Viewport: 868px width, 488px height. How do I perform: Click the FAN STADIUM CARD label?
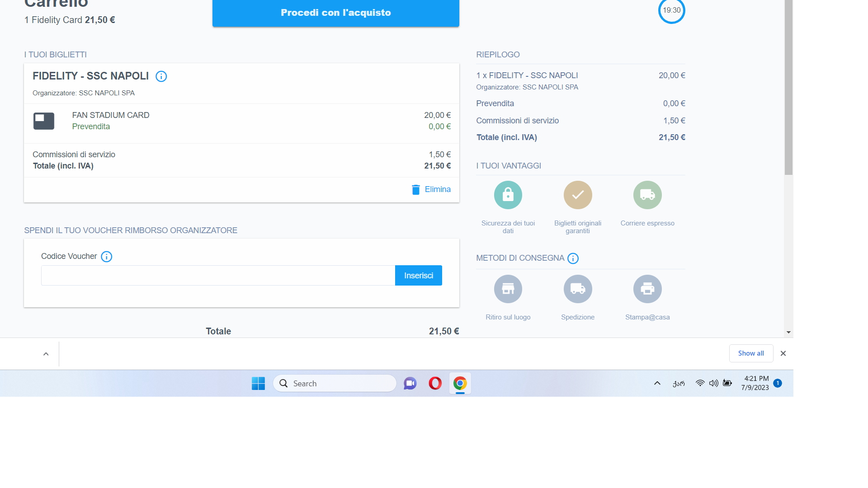point(111,115)
